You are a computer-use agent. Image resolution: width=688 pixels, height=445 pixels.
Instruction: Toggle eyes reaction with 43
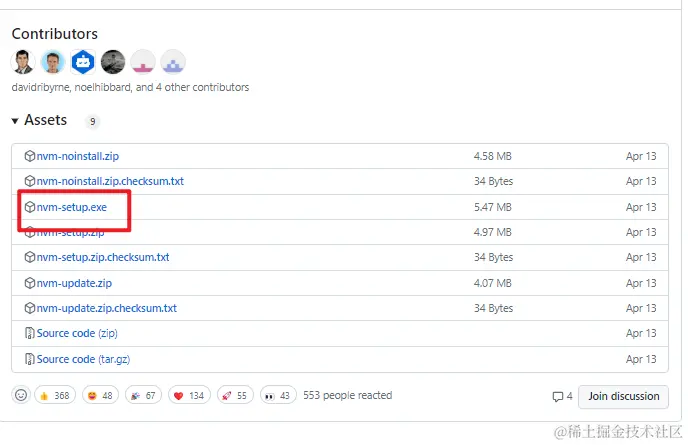[x=278, y=396]
